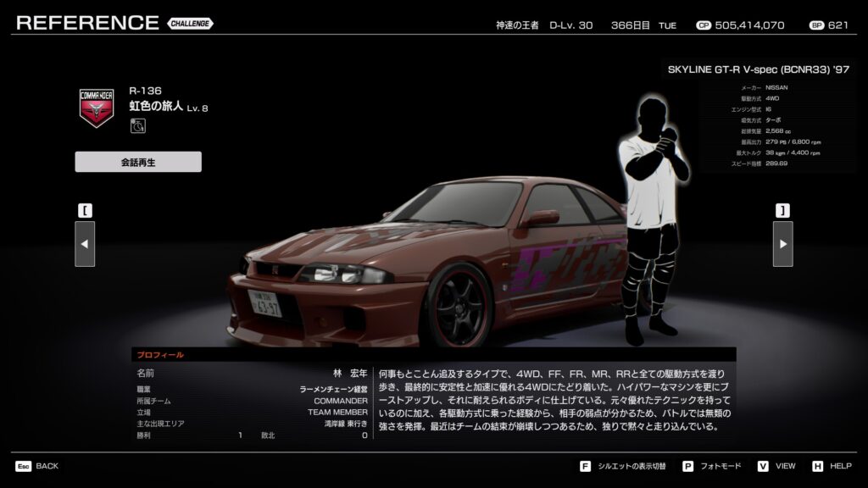Toggle silhouette display with シルエットの表示切替

click(632, 466)
